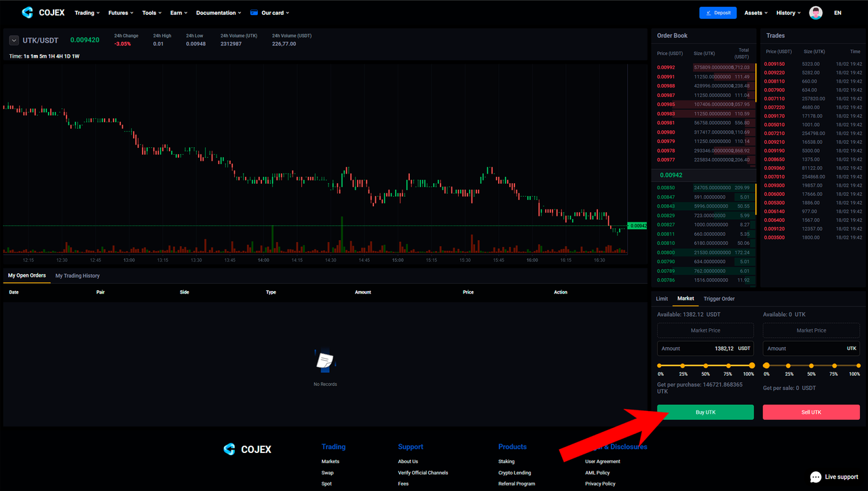The width and height of the screenshot is (868, 491).
Task: Select the 1D chart time interval
Action: (x=67, y=56)
